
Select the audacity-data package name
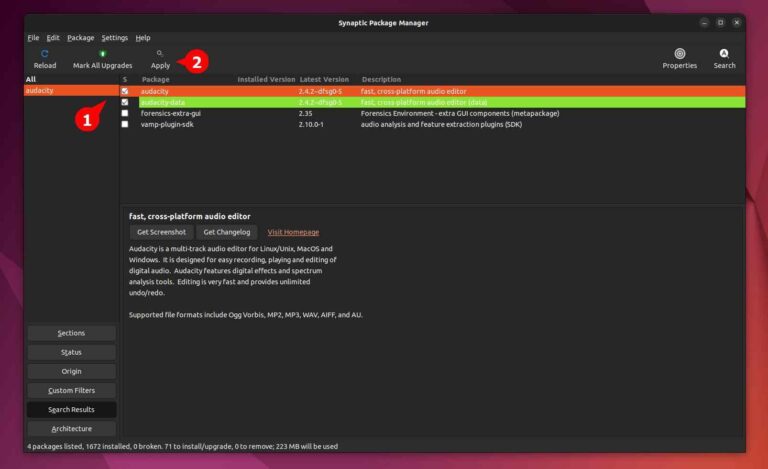pos(163,102)
